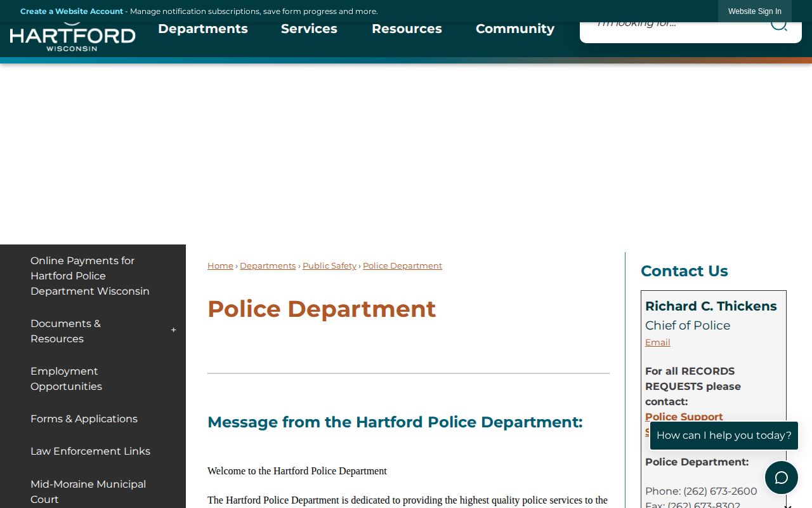Click "Welcome to the Hartford Police Department" text
812x508 pixels.
coord(297,471)
